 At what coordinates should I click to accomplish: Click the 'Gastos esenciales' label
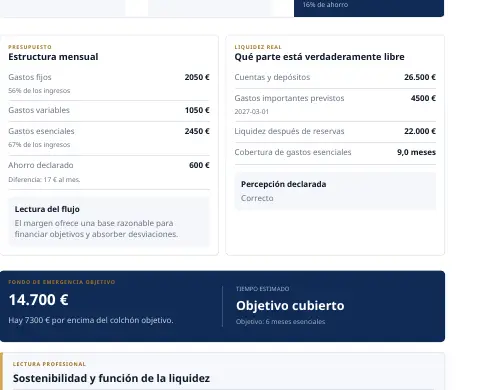(x=41, y=131)
